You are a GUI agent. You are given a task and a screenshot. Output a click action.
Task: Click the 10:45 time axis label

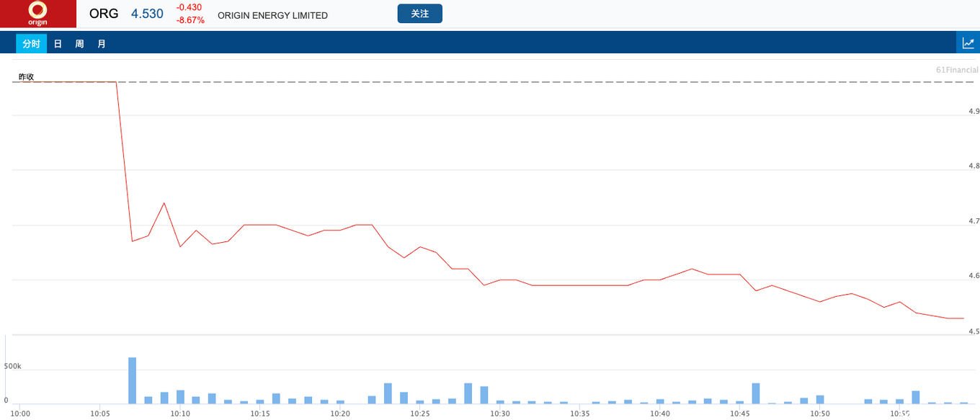(739, 414)
